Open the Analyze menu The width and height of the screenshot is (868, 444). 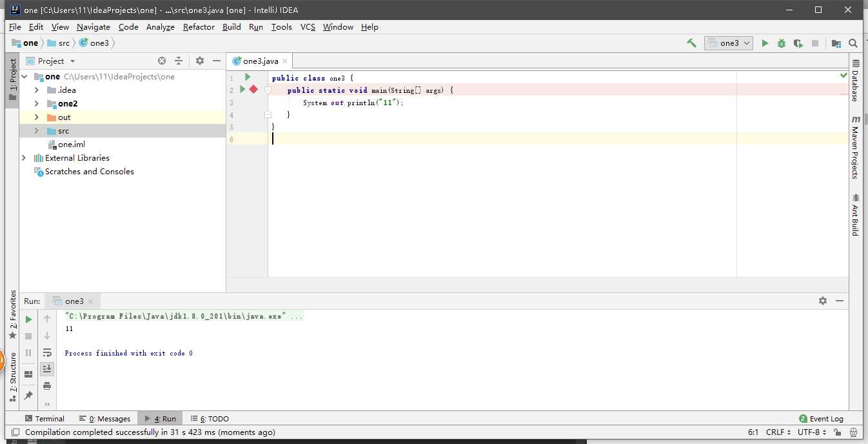coord(161,27)
